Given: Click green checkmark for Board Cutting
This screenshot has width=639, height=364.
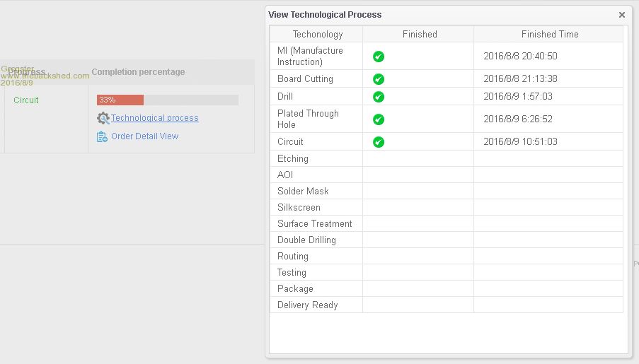Looking at the screenshot, I should tap(379, 79).
